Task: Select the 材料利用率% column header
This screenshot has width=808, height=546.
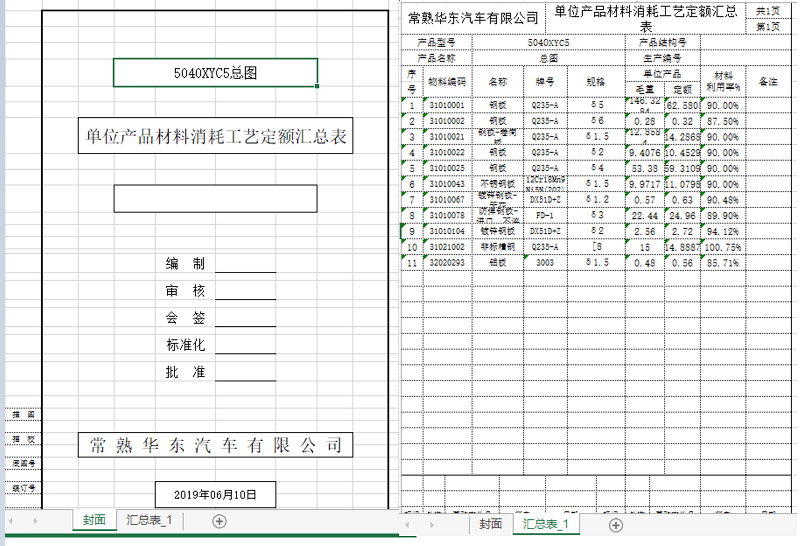Action: click(723, 82)
